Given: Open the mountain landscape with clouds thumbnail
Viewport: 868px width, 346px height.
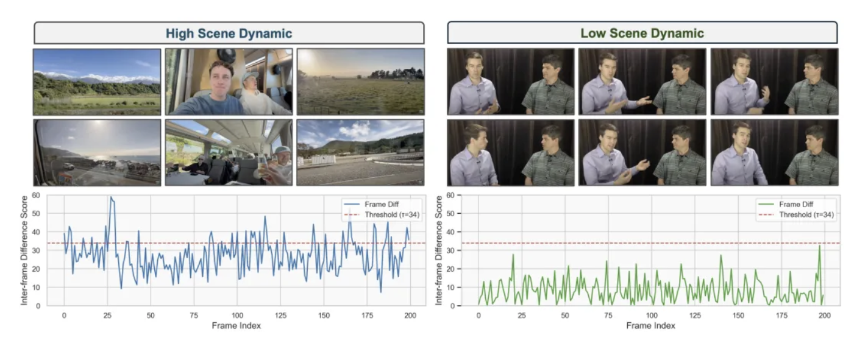Looking at the screenshot, I should (x=97, y=82).
